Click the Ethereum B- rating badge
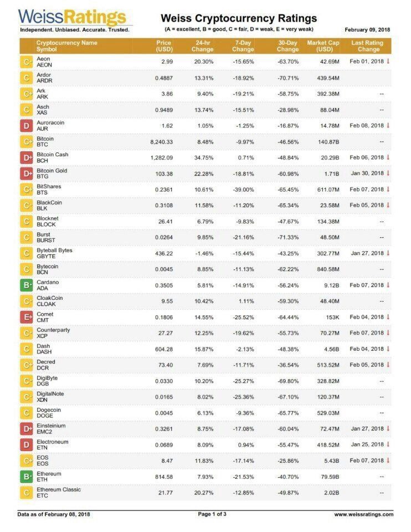Viewport: 411px width, 532px height. coord(27,477)
